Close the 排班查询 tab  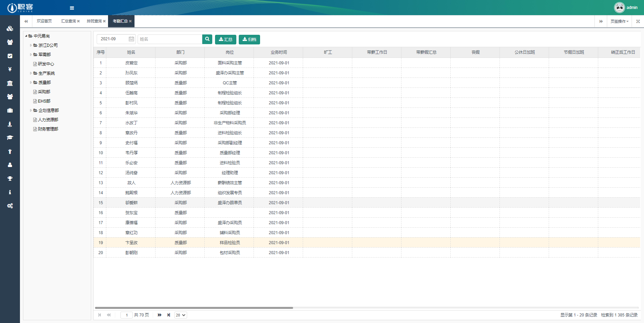pos(104,21)
